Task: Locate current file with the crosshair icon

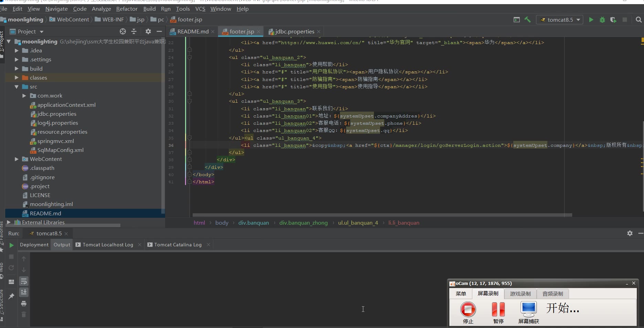Action: (123, 31)
